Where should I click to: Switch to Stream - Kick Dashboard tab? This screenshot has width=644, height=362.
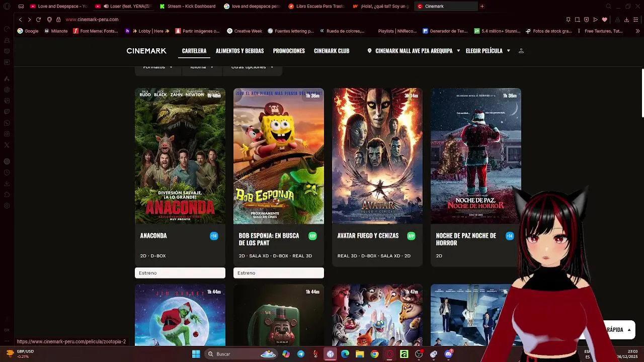coord(188,6)
